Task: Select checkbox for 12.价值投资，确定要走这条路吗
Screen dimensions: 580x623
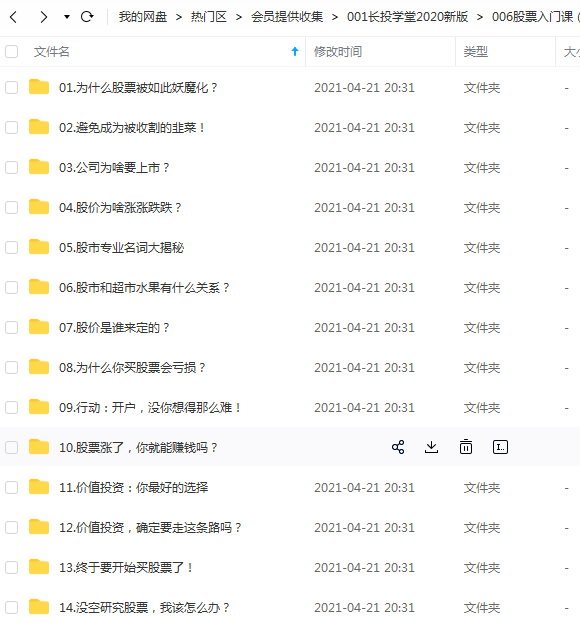Action: tap(12, 527)
